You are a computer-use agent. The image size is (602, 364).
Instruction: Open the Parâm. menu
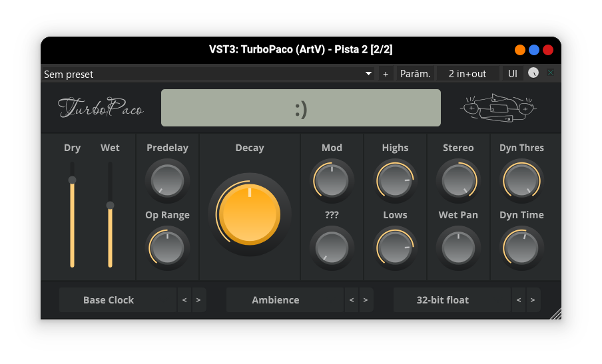point(415,74)
